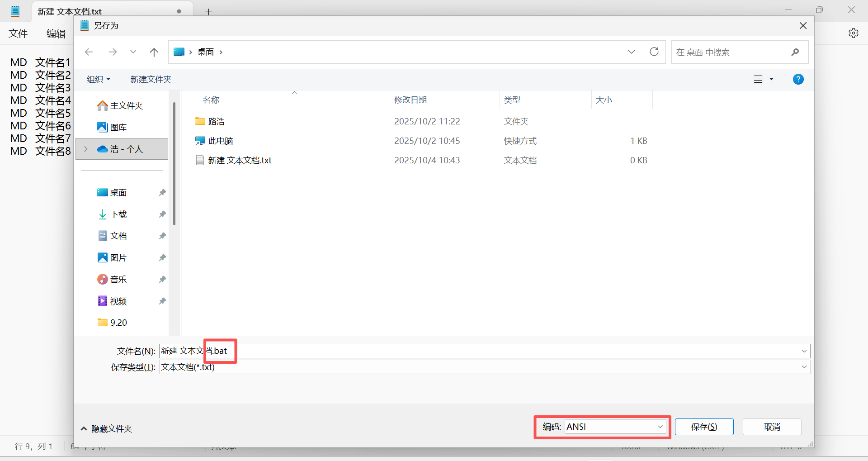Screen dimensions: 868x461
Task: Open Notepad settings gear icon
Action: 853,33
